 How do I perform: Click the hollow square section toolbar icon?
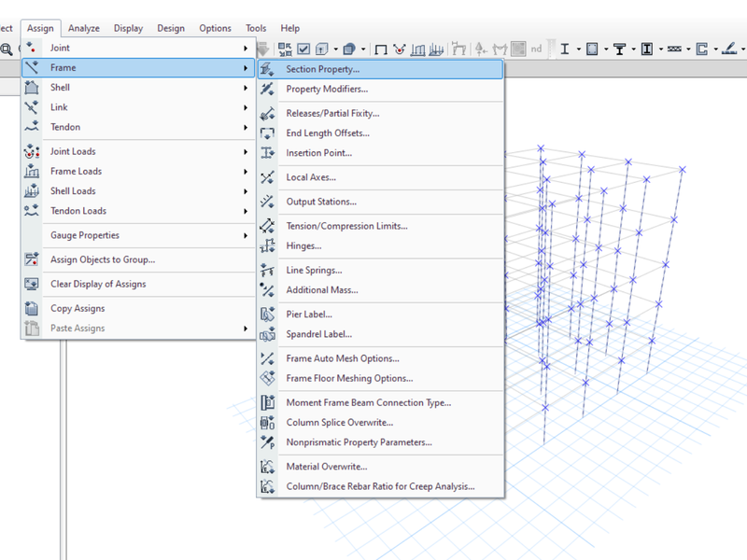592,49
